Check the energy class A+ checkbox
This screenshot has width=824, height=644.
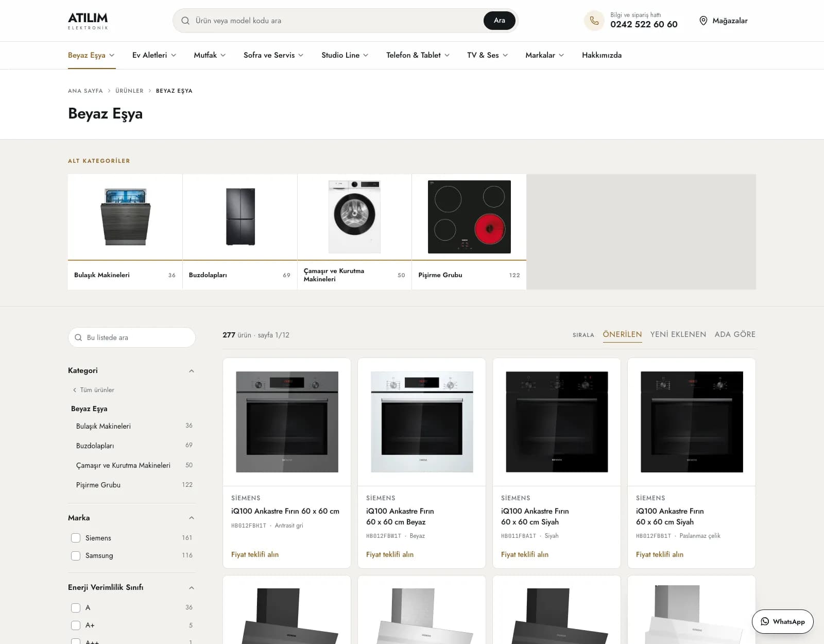pos(76,625)
